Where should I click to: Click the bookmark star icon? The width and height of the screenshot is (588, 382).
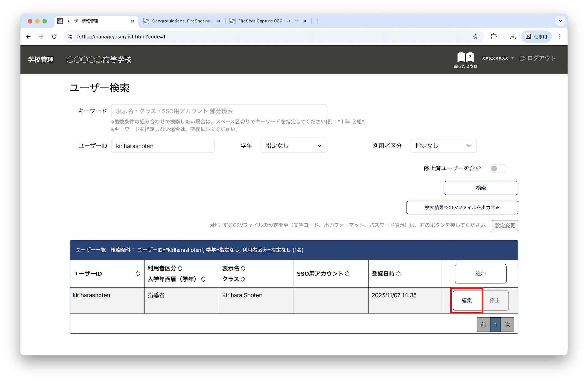pos(475,37)
